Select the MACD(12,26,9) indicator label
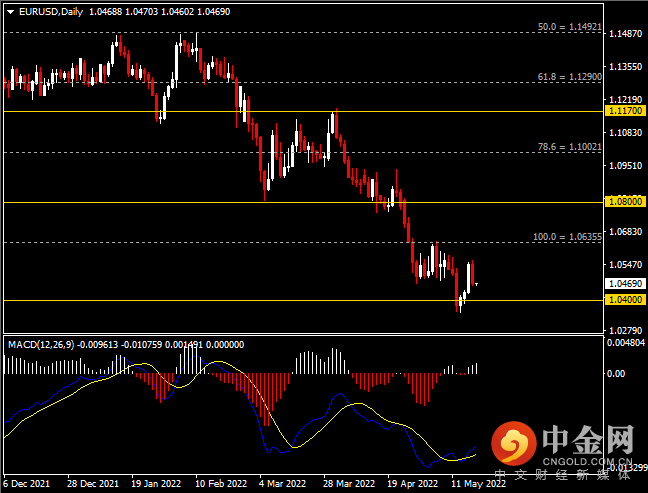Viewport: 648px width, 493px height. [41, 345]
